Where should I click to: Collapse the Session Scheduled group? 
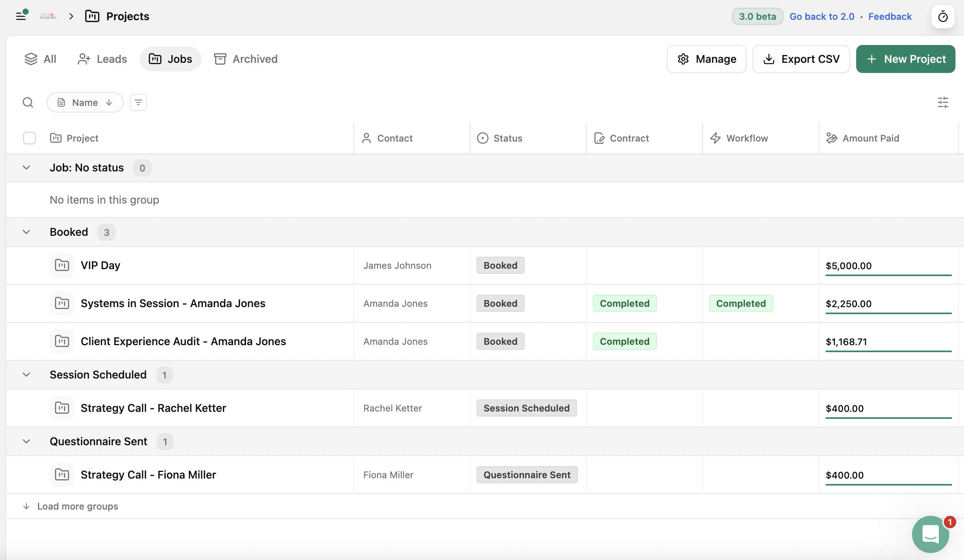(x=26, y=375)
